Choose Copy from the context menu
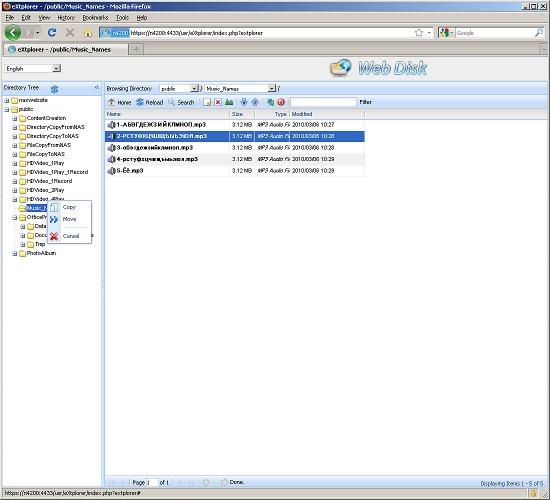Viewport: 550px width, 500px height. [x=69, y=207]
